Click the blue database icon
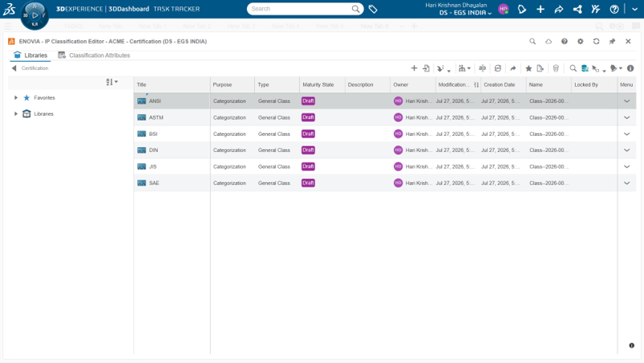The height and width of the screenshot is (363, 644). [585, 68]
